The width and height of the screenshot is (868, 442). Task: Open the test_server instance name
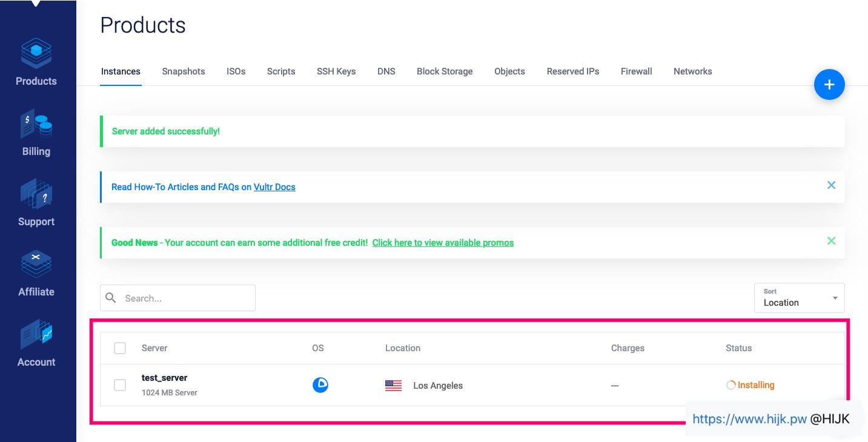click(164, 378)
